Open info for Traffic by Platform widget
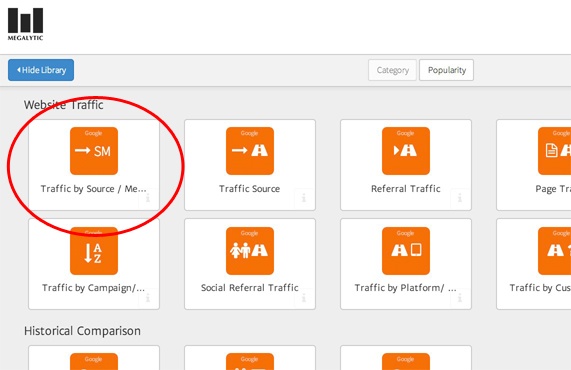571x370 pixels. click(x=460, y=298)
